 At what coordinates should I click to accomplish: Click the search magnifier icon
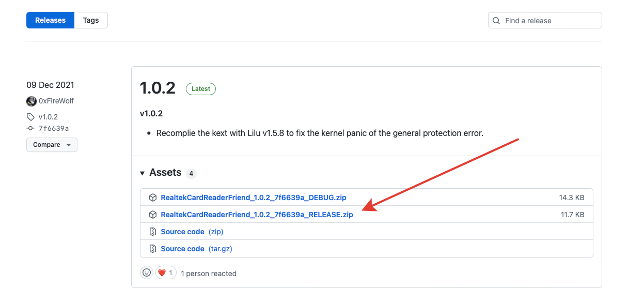coord(496,21)
